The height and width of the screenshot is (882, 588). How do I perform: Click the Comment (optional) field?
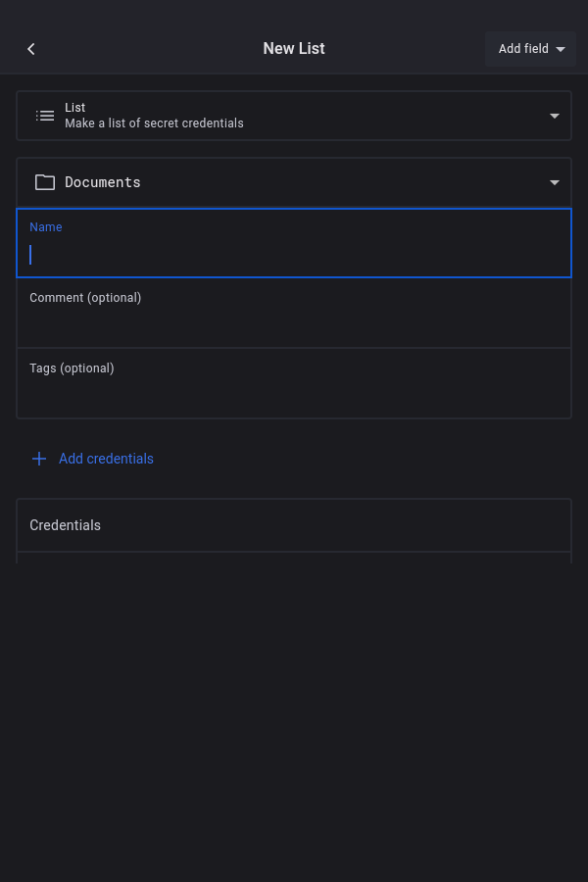pyautogui.click(x=294, y=323)
